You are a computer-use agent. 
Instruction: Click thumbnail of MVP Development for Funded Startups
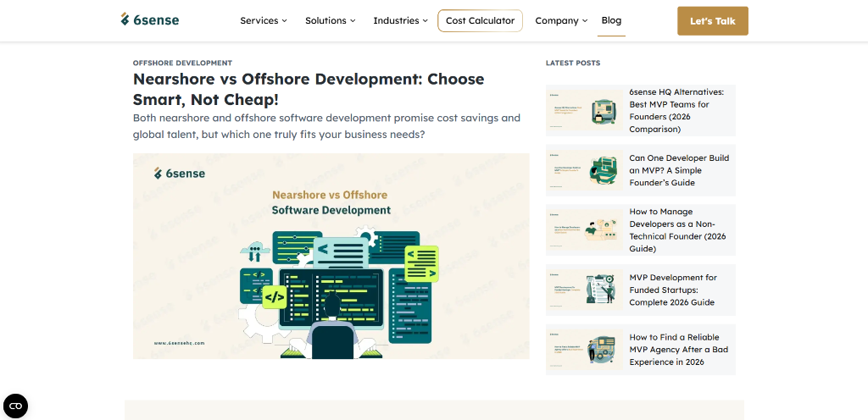point(584,290)
